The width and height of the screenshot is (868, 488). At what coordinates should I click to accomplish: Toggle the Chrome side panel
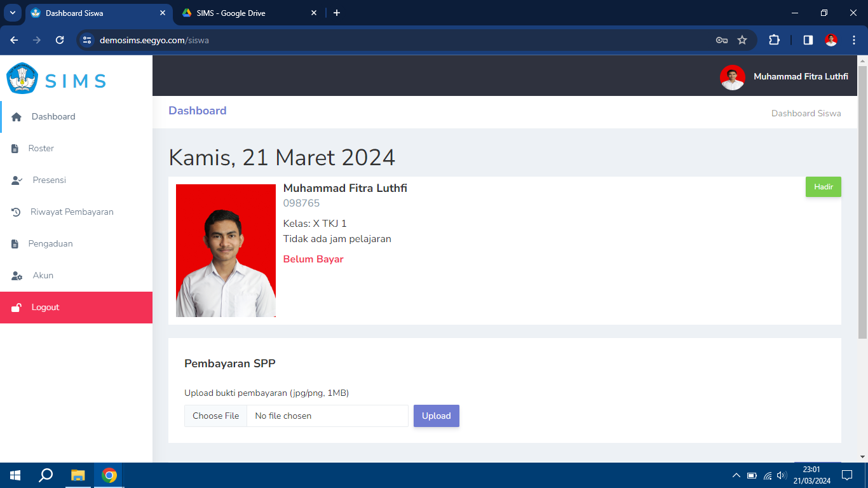tap(808, 40)
